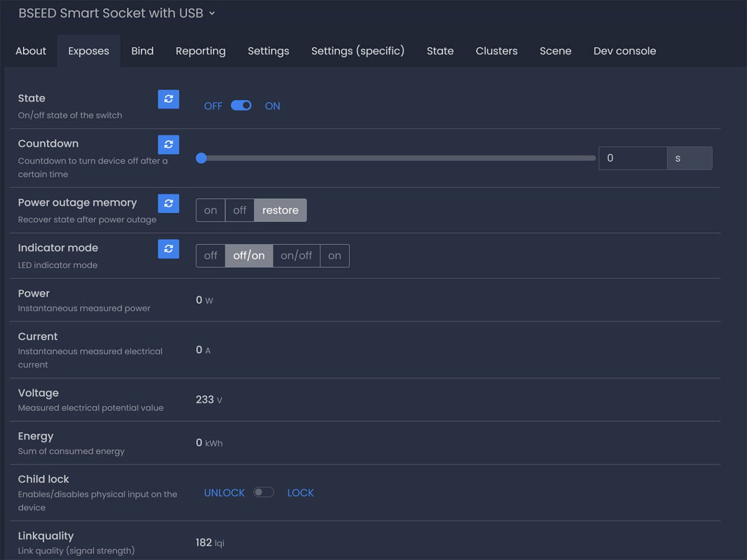Viewport: 747px width, 560px height.
Task: Set Indicator mode to off
Action: coord(211,256)
